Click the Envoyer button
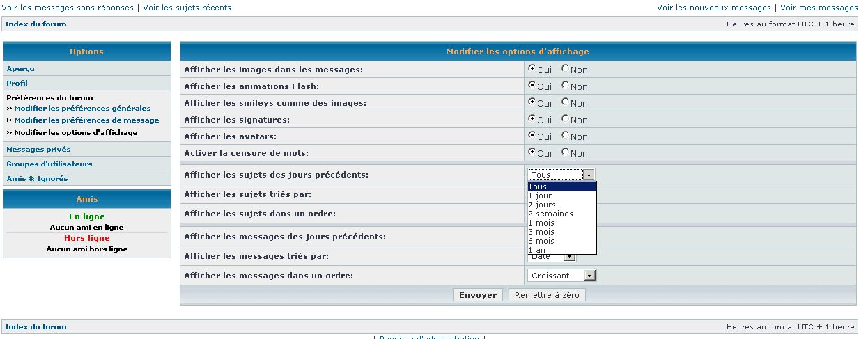This screenshot has height=339, width=868. 478,295
